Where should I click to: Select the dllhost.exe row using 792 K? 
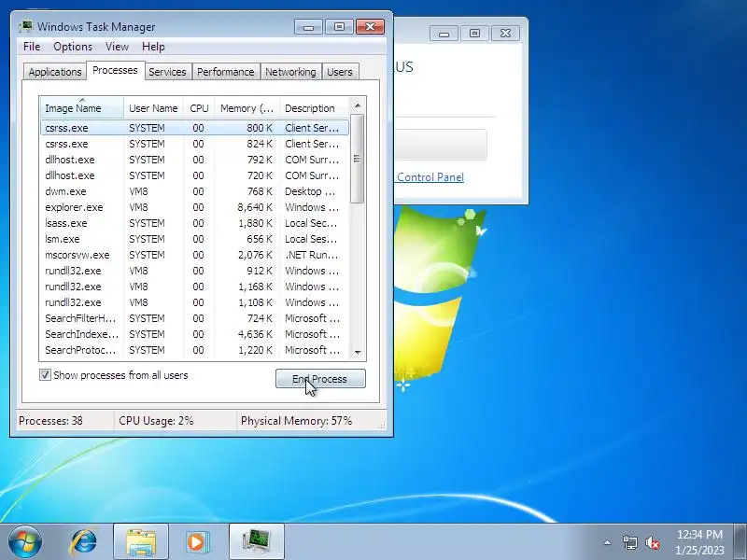[194, 160]
